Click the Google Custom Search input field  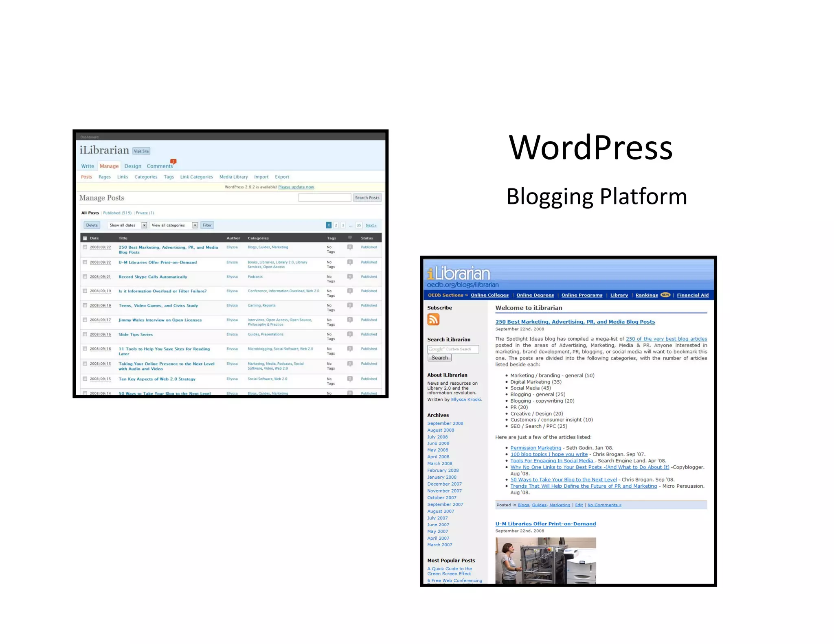pyautogui.click(x=453, y=349)
